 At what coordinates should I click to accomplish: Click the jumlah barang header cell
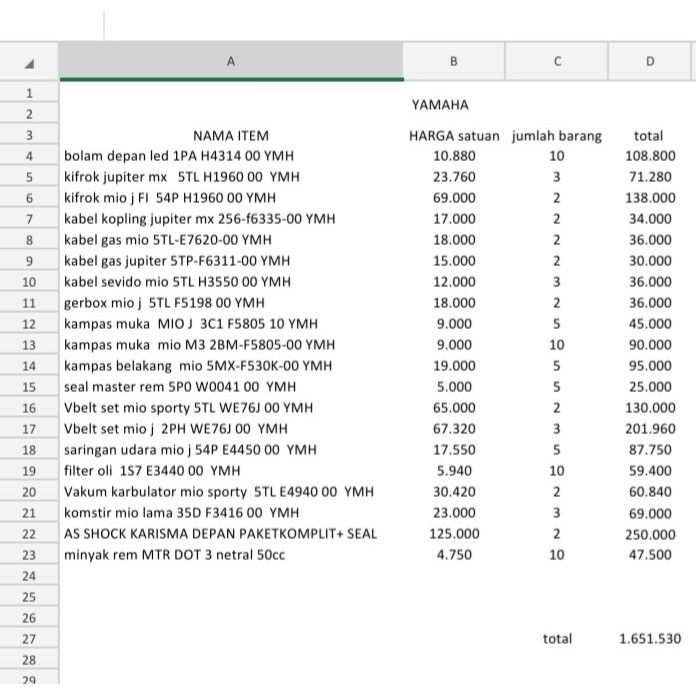(x=556, y=135)
